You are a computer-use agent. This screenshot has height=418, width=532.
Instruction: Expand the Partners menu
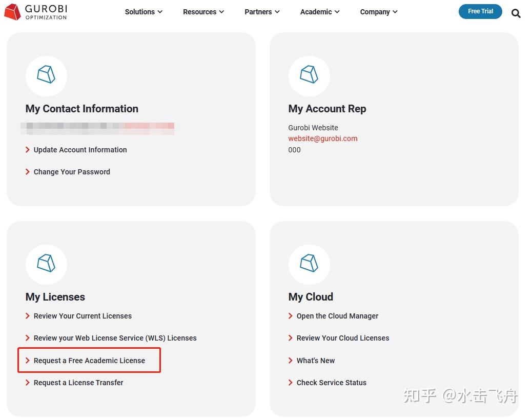262,12
